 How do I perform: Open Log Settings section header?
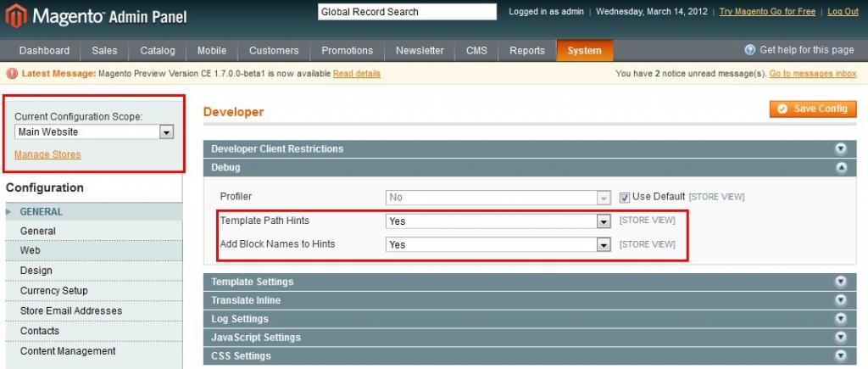point(530,319)
